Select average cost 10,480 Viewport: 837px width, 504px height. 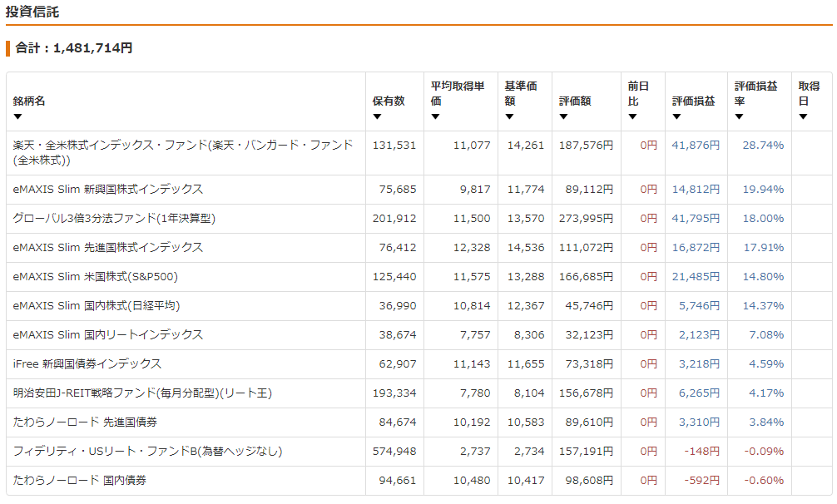click(x=472, y=480)
